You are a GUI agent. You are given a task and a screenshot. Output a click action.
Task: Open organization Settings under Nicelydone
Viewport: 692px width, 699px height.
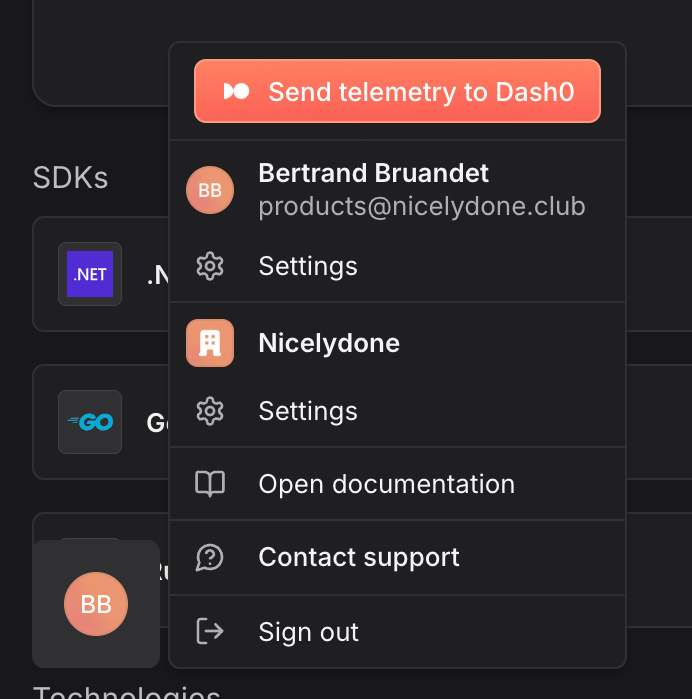(x=307, y=411)
